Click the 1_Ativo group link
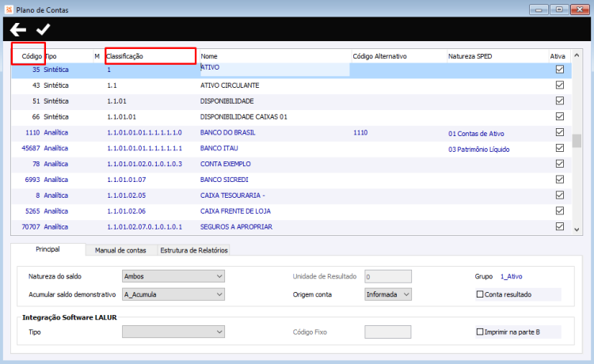This screenshot has height=364, width=594. tap(511, 276)
